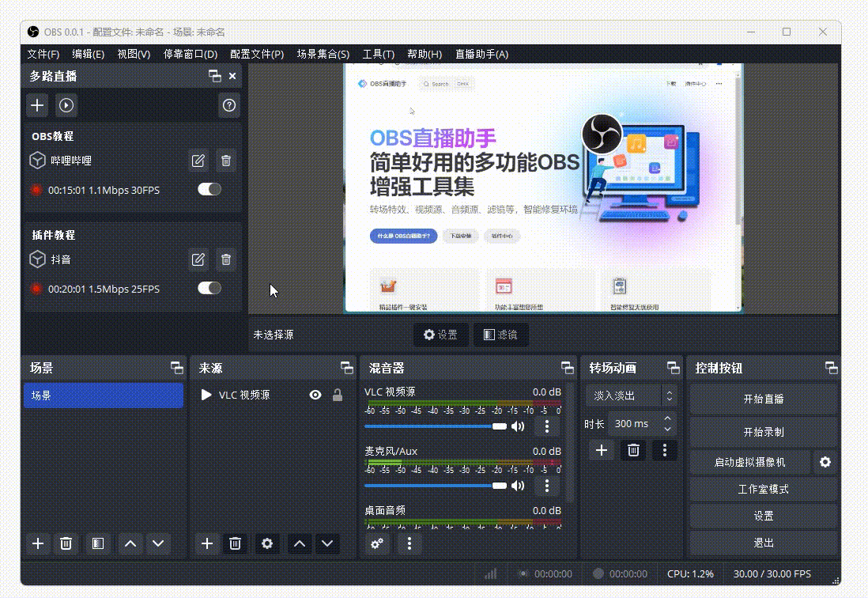Toggle the 抖音 stream switch

point(209,288)
